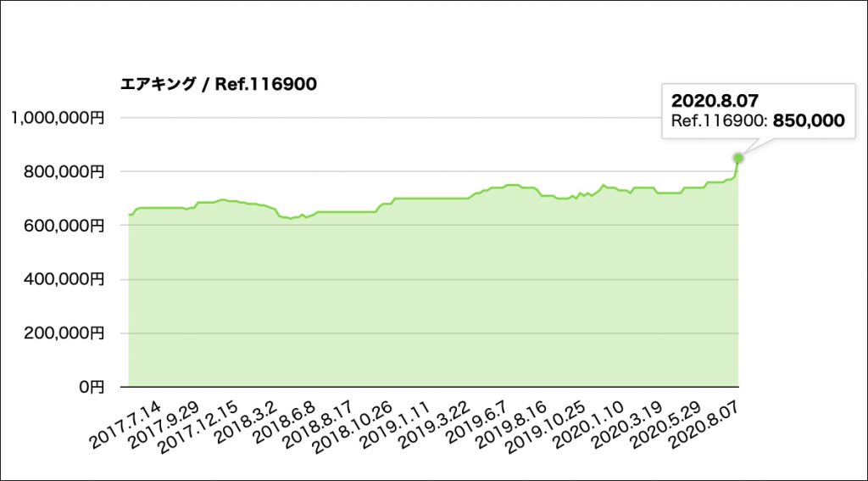The image size is (868, 481).
Task: Click the 2017.12.15 date label
Action: (x=199, y=428)
